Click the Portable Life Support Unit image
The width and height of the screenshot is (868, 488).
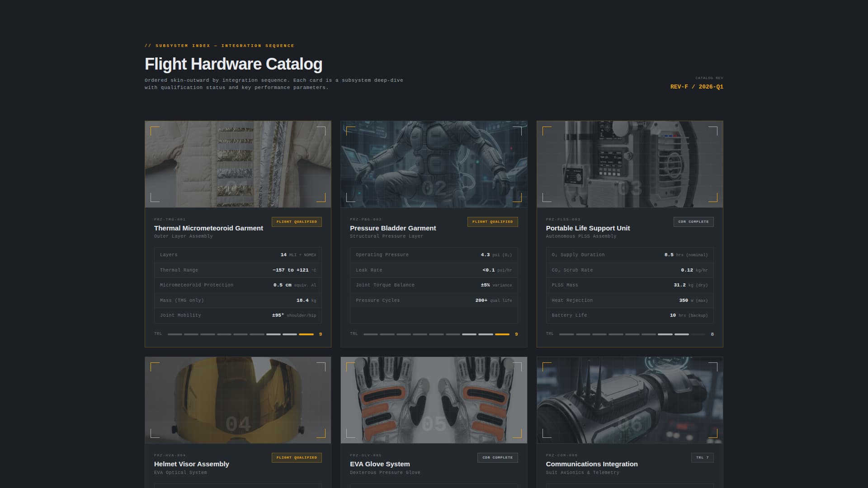629,164
